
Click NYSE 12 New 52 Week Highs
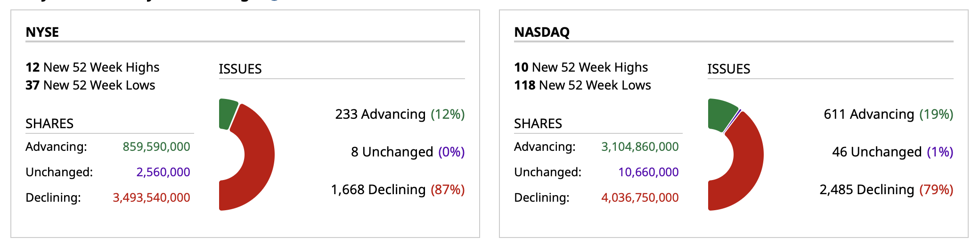pos(92,67)
